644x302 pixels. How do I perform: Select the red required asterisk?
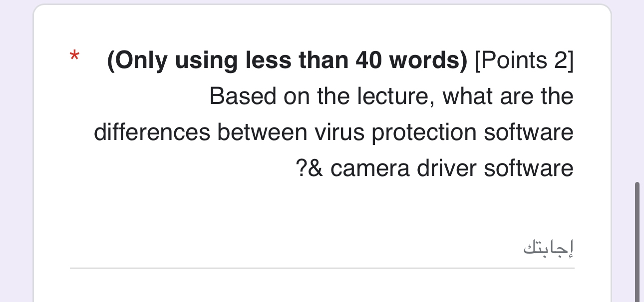point(74,55)
